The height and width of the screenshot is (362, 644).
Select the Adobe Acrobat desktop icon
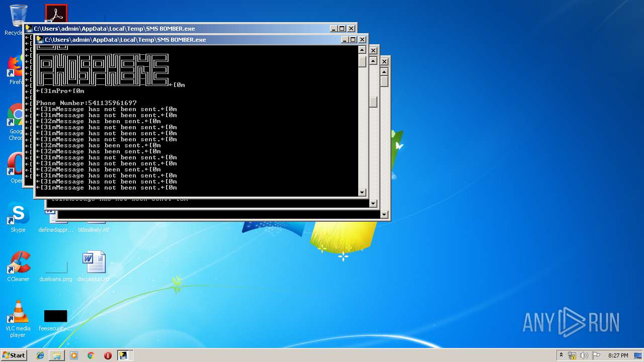(x=56, y=14)
